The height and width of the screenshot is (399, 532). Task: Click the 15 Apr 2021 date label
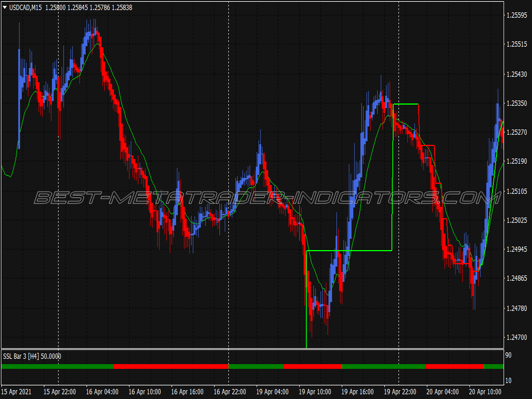click(17, 391)
